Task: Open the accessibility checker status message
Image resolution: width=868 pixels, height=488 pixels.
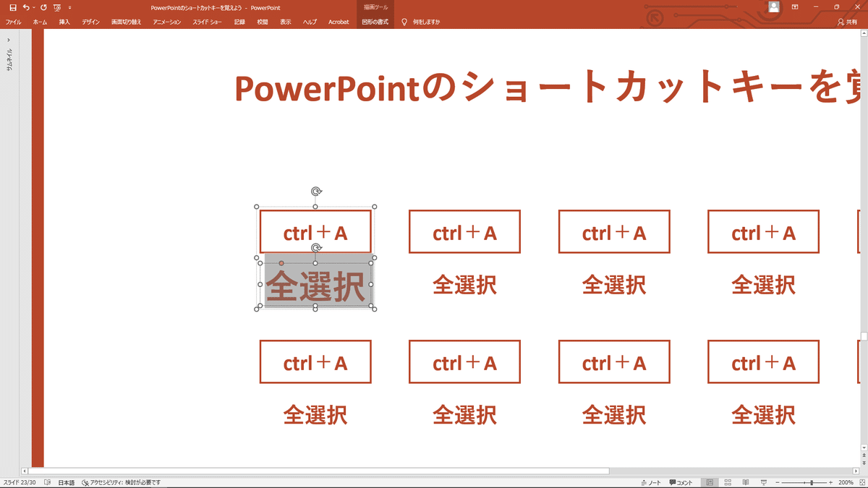Action: [x=121, y=482]
